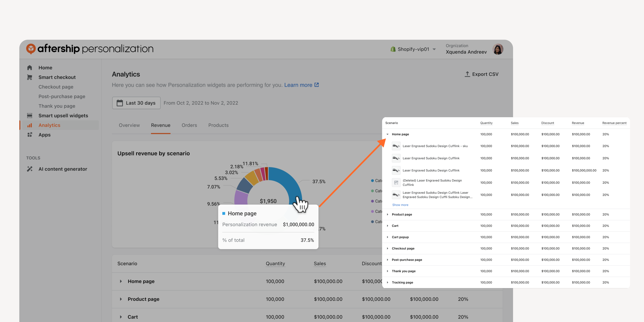Image resolution: width=644 pixels, height=322 pixels.
Task: Open the Products tab
Action: point(218,125)
